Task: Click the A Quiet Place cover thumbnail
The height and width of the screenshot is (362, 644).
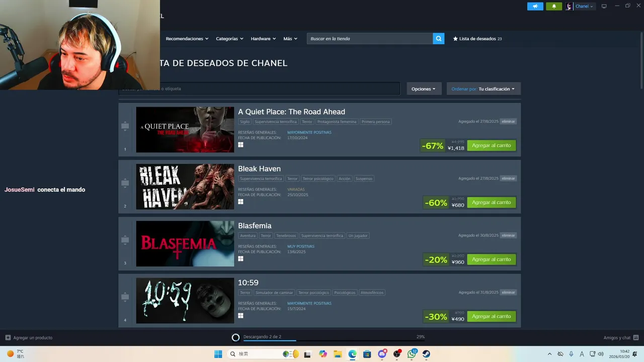Action: pos(185,130)
